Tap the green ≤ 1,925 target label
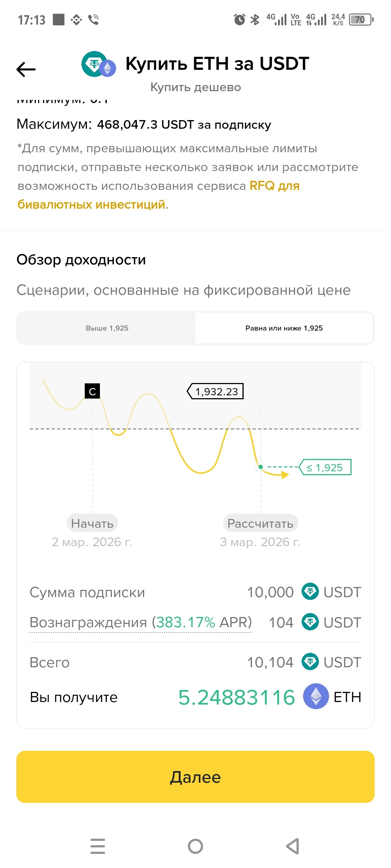Image resolution: width=391 pixels, height=868 pixels. 326,467
